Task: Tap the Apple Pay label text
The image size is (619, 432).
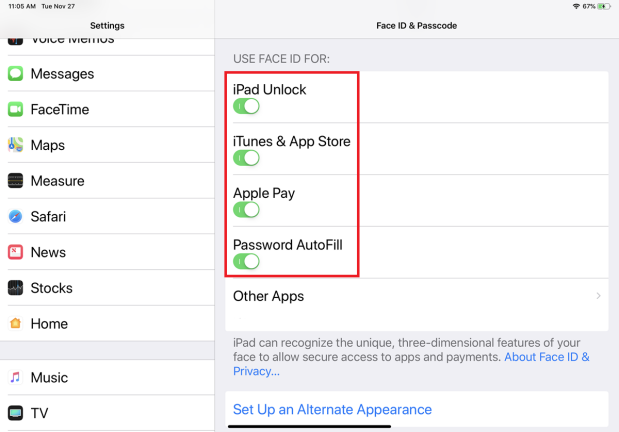Action: coord(264,193)
